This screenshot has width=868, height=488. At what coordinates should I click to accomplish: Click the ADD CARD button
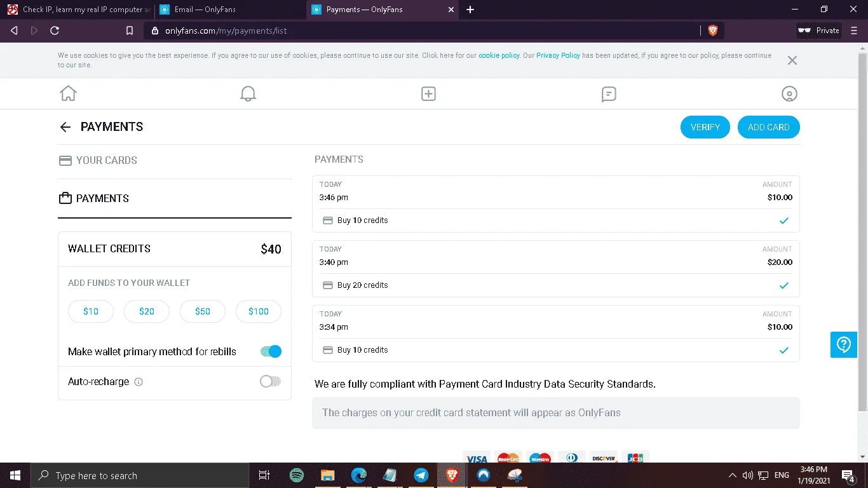coord(769,127)
